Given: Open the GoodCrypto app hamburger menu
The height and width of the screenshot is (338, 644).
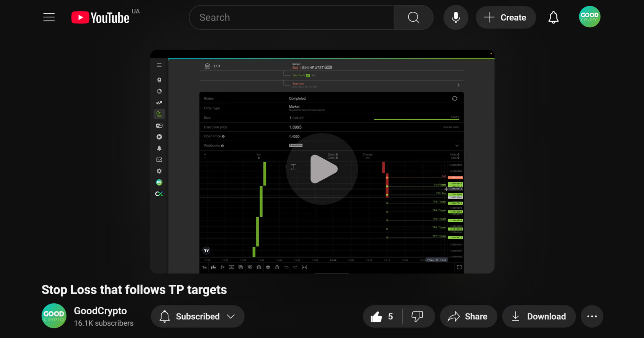Looking at the screenshot, I should pyautogui.click(x=159, y=65).
